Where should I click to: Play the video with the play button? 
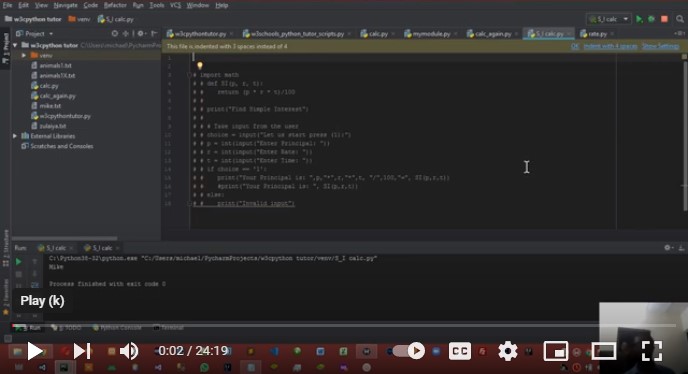tap(35, 351)
